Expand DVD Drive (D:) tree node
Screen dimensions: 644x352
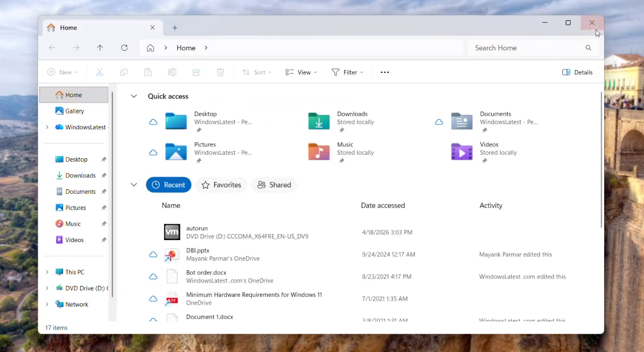pyautogui.click(x=47, y=288)
